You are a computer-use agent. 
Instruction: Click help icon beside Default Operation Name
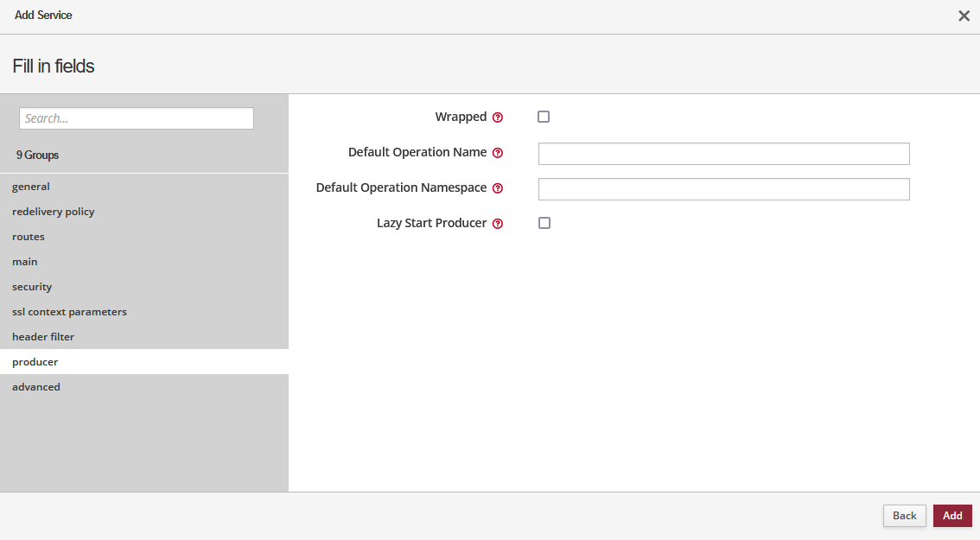click(x=498, y=153)
